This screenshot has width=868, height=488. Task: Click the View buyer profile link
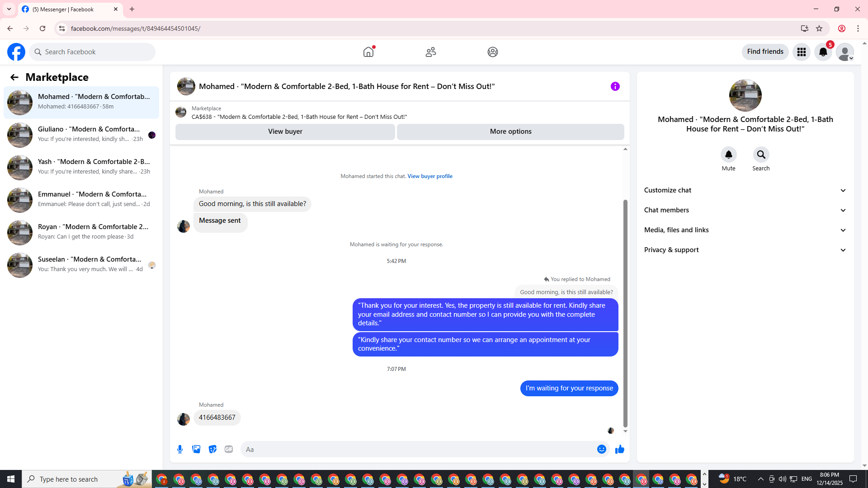click(429, 176)
